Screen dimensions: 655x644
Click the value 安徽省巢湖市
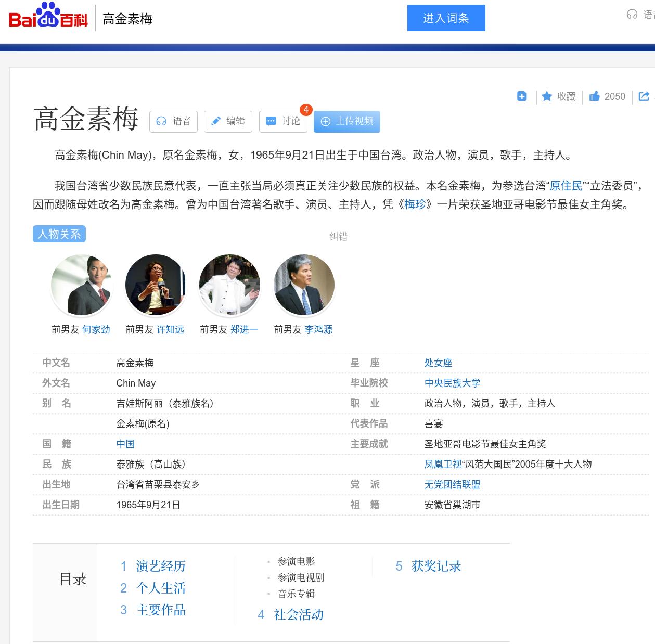coord(453,505)
